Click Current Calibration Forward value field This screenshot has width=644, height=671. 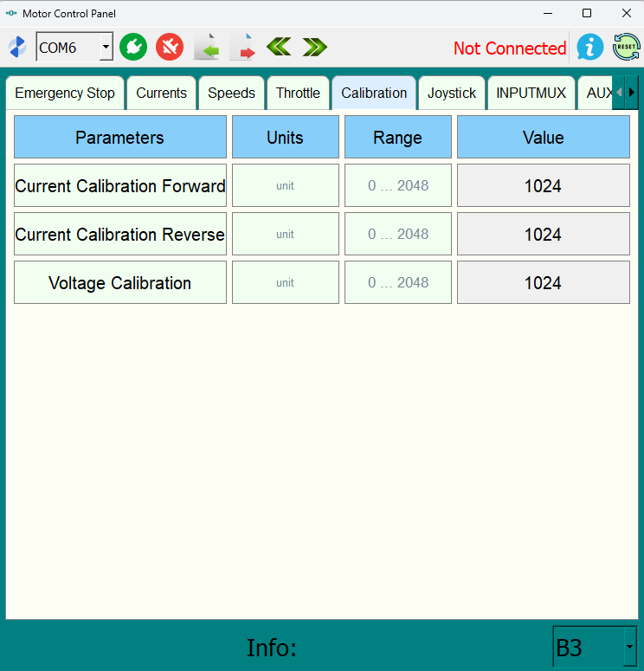pos(543,186)
